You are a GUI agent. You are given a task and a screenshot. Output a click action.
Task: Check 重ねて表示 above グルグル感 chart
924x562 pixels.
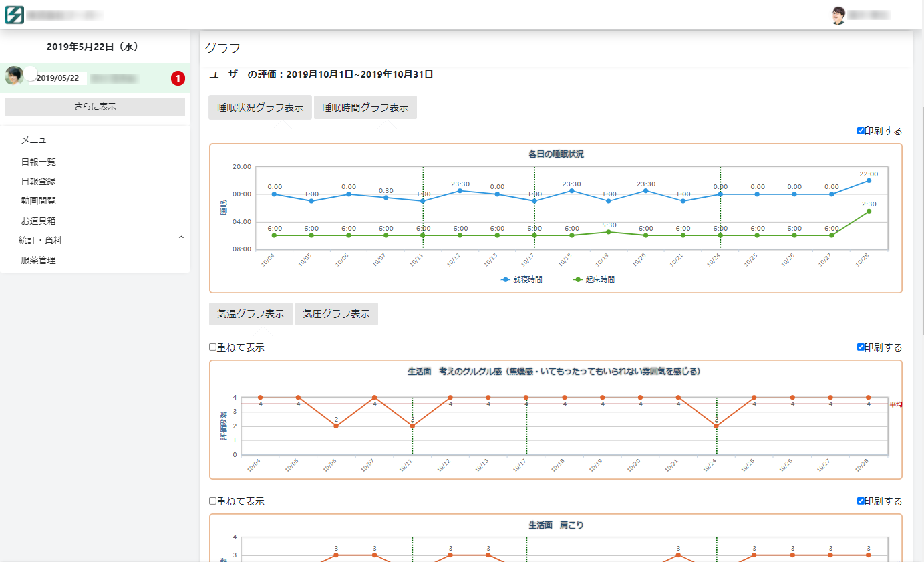pos(213,347)
